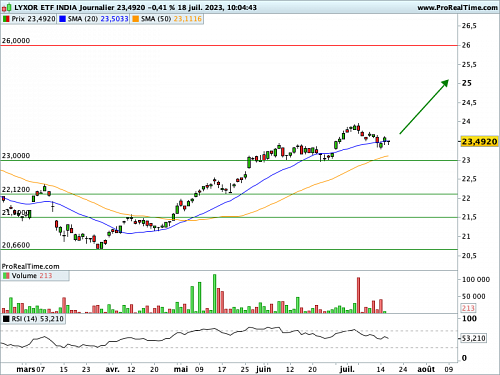Click the 53,210 RSI value tag
Image resolution: width=500 pixels, height=375 pixels.
point(474,338)
